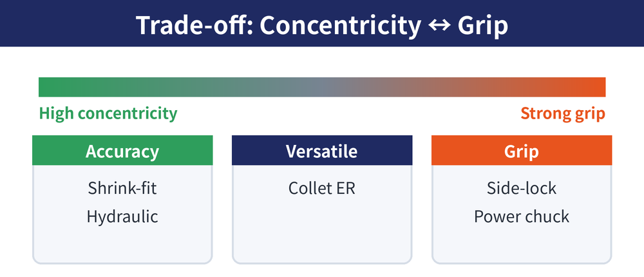This screenshot has width=644, height=277.
Task: Click empty area of Versatile card body
Action: click(322, 230)
